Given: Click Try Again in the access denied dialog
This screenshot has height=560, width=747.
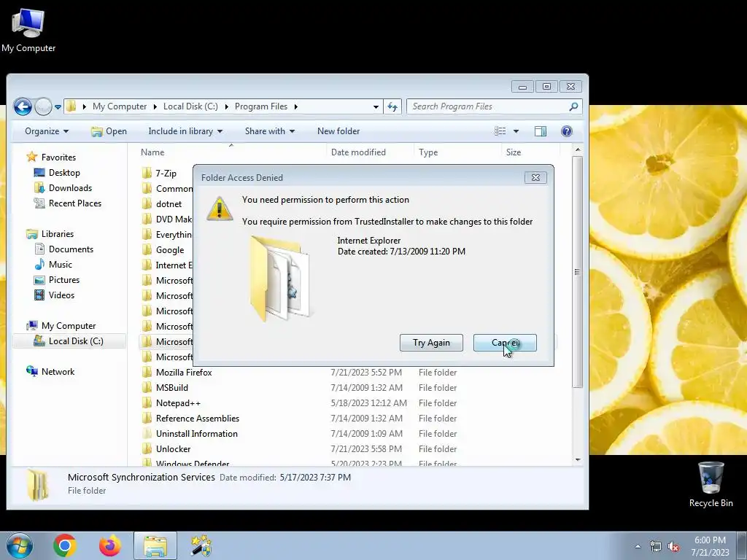Looking at the screenshot, I should click(x=431, y=343).
